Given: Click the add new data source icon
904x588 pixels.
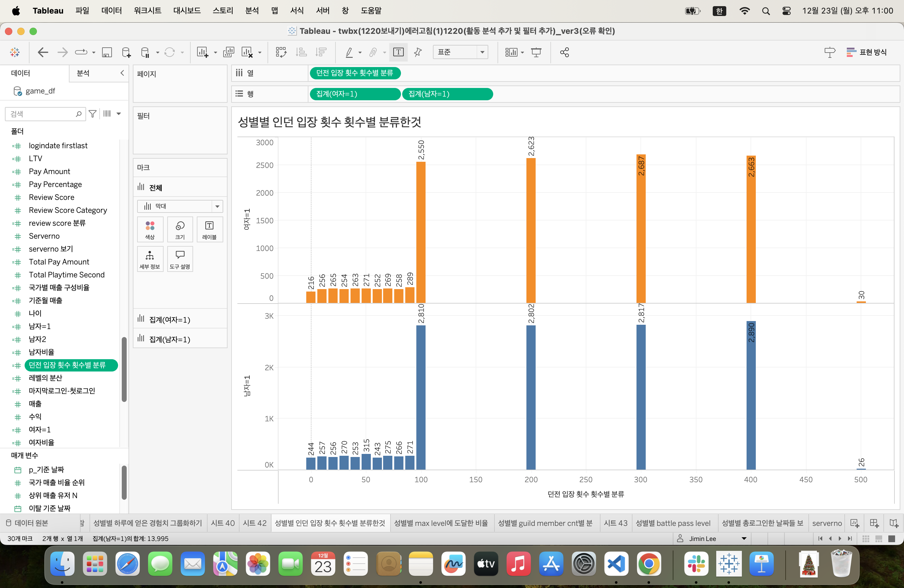Looking at the screenshot, I should 126,52.
